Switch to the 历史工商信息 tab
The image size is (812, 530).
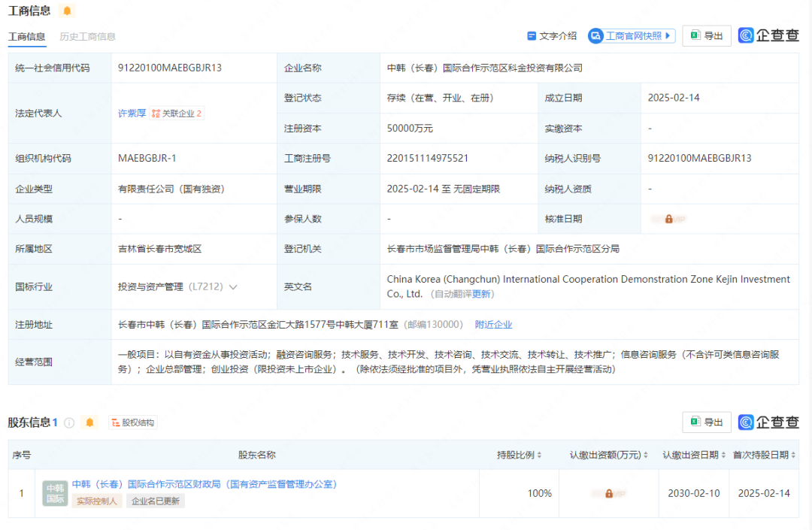coord(88,37)
